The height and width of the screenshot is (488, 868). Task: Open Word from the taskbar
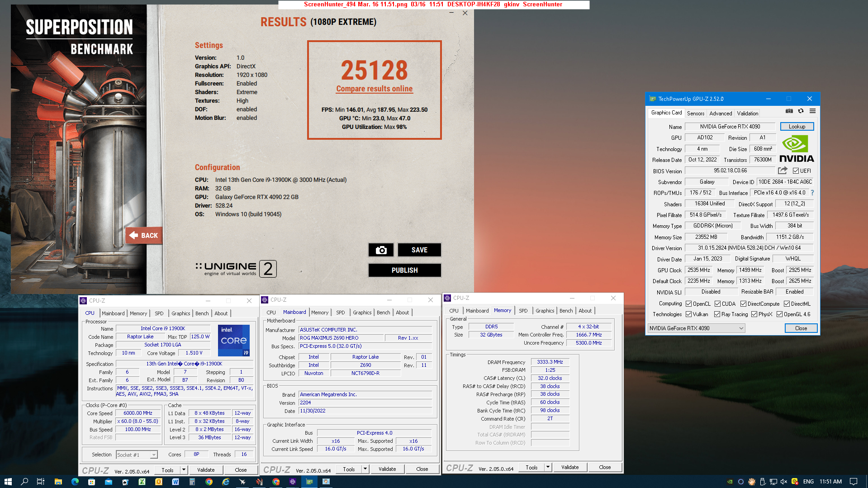pos(175,482)
